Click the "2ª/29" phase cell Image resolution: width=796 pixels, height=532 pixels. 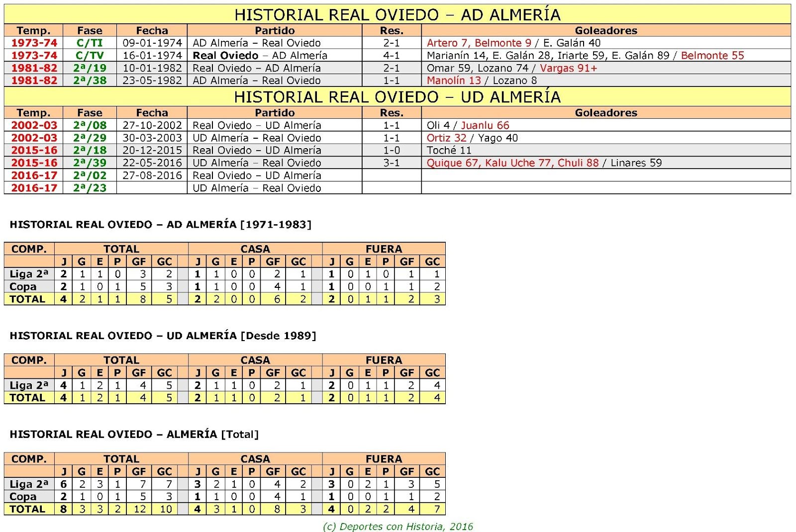(x=90, y=138)
